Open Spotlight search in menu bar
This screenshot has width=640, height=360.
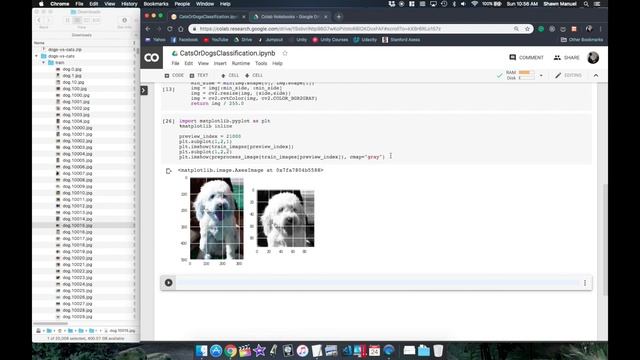click(586, 4)
